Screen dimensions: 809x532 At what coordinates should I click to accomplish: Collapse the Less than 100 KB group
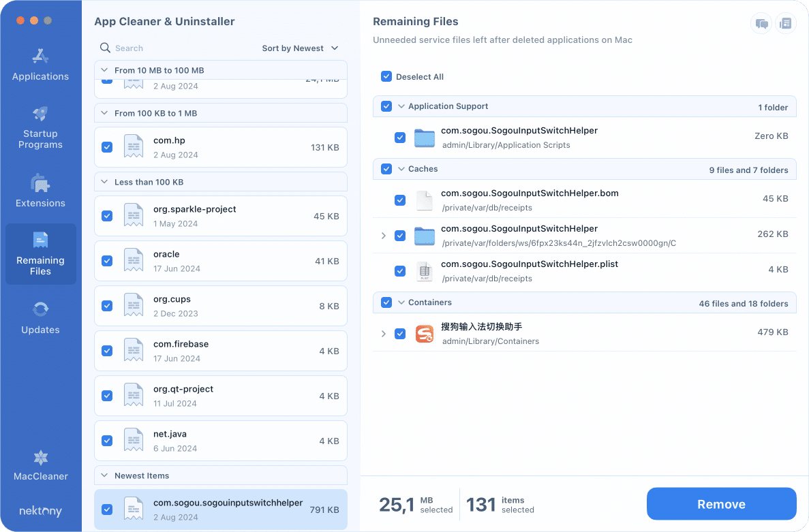(x=104, y=182)
